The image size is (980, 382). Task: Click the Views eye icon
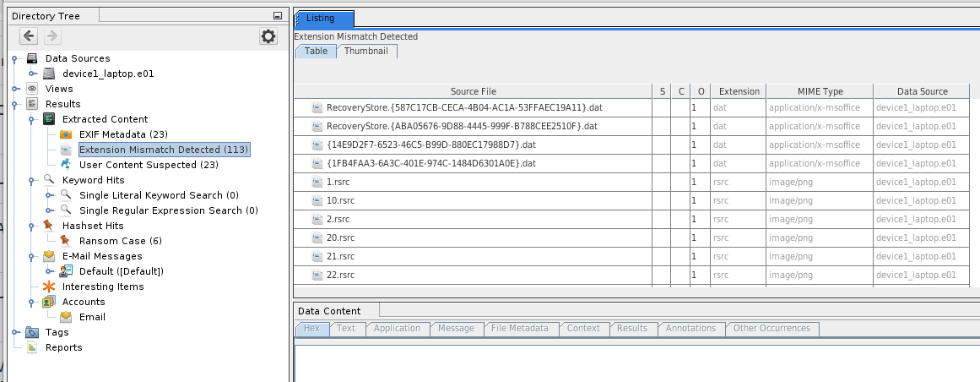click(x=32, y=89)
